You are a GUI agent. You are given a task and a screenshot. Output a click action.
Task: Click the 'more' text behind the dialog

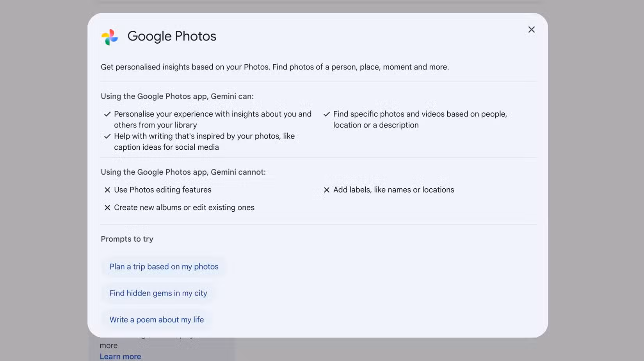tap(109, 345)
